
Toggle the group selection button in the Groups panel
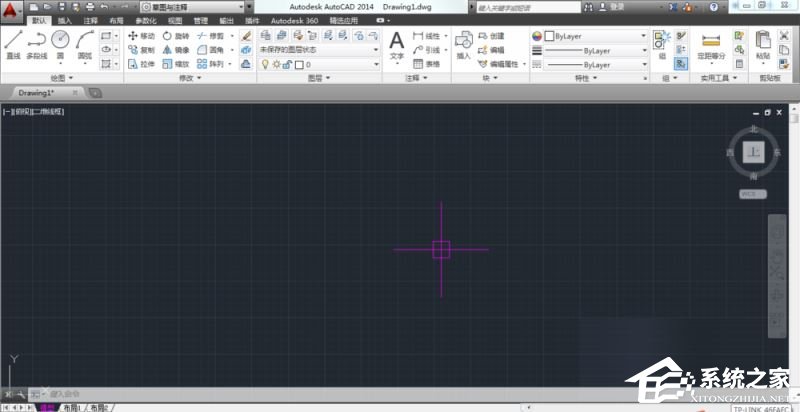(681, 64)
